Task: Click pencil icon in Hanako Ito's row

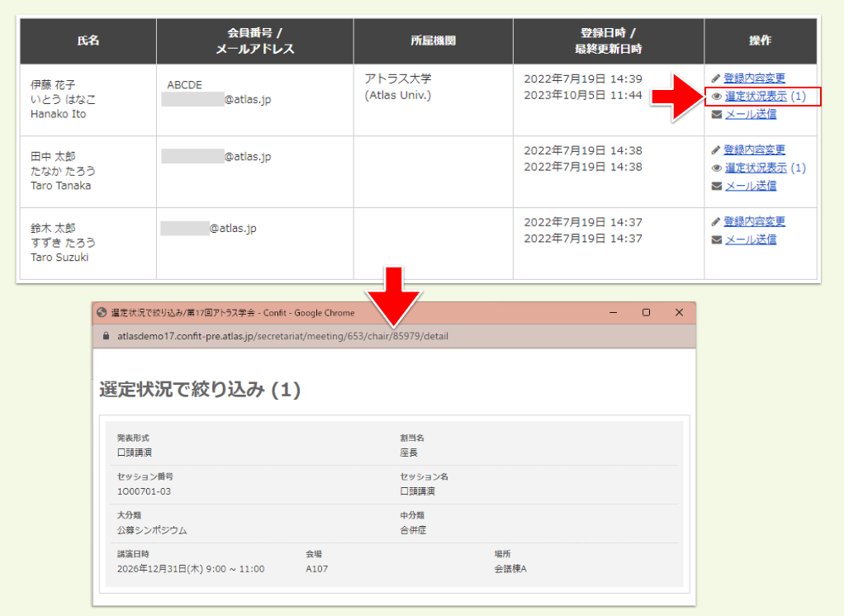Action: click(x=716, y=78)
